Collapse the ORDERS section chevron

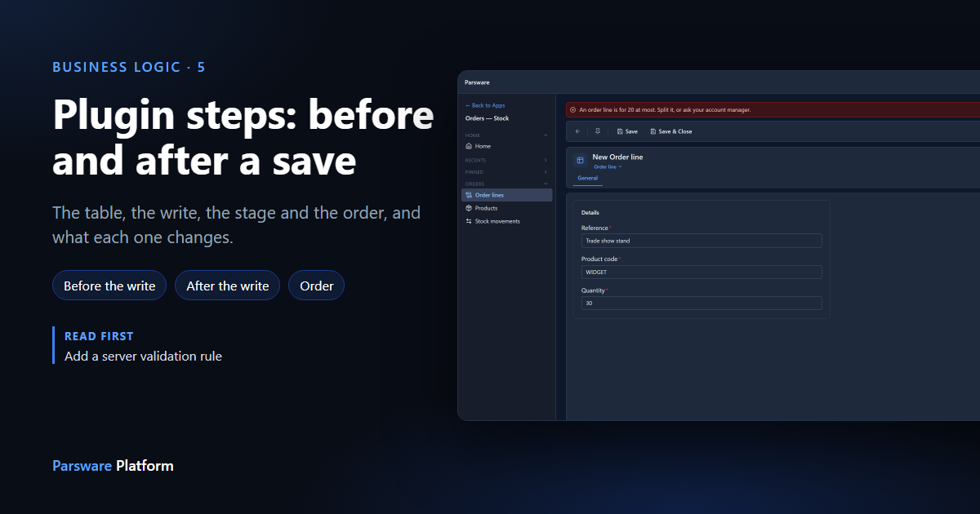click(546, 184)
